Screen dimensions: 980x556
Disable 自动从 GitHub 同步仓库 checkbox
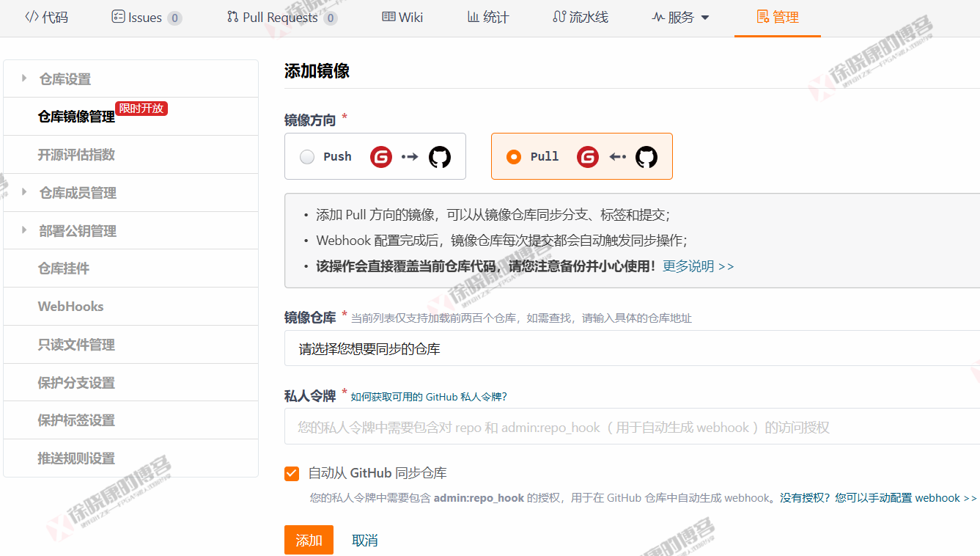point(291,473)
